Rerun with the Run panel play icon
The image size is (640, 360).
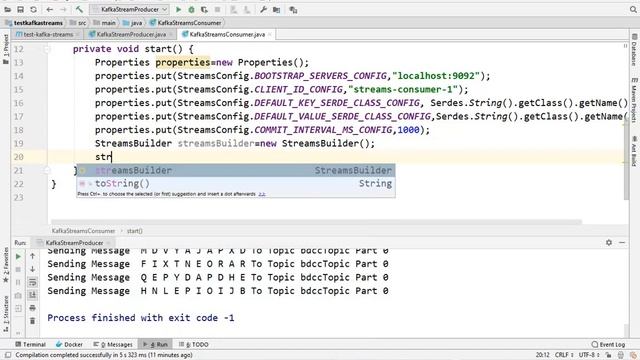click(x=18, y=257)
